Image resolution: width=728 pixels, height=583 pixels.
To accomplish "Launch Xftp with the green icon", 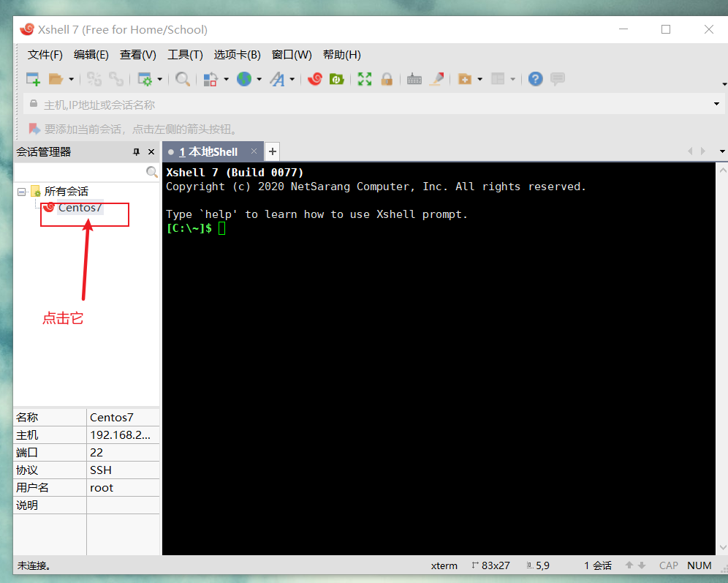I will (x=337, y=79).
